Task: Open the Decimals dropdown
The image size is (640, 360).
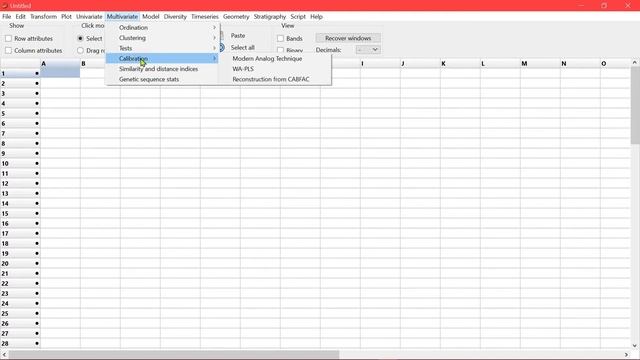Action: coord(368,50)
